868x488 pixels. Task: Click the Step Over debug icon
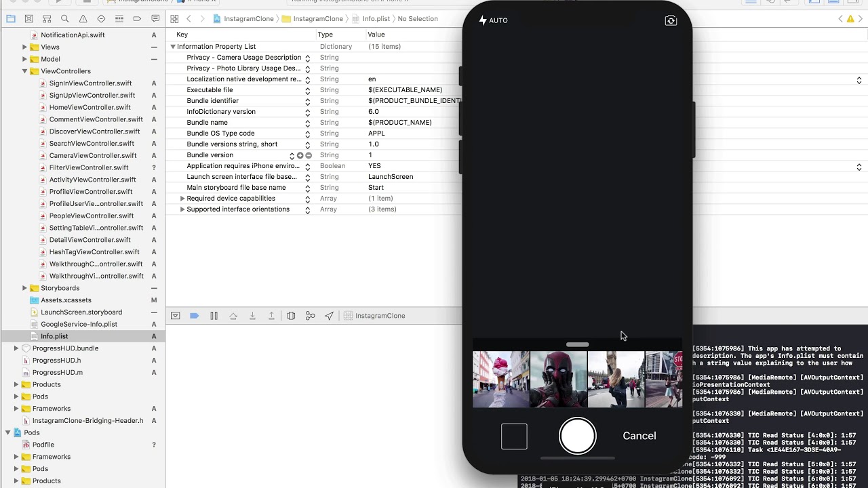[233, 316]
